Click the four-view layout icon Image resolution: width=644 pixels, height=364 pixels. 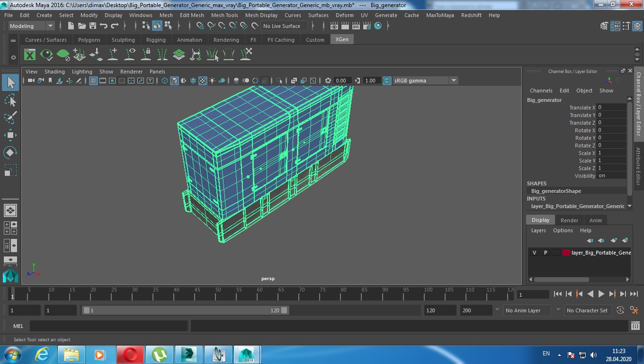(x=10, y=228)
